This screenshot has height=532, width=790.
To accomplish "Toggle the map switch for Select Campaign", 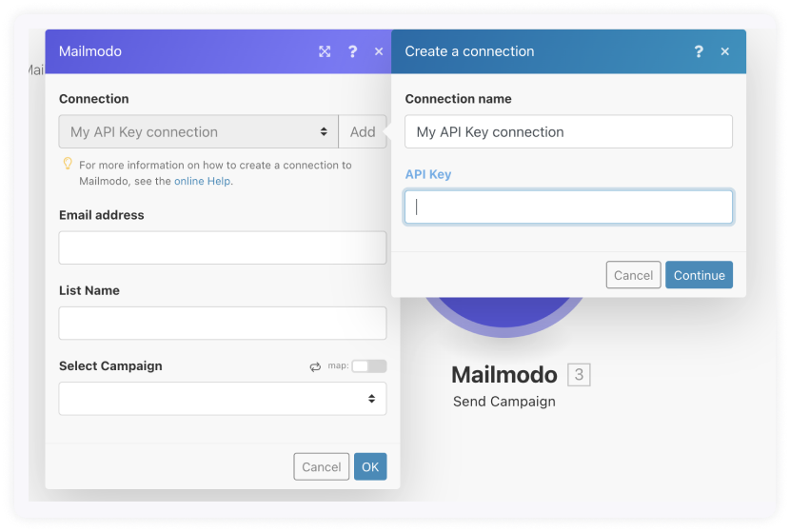I will [369, 366].
